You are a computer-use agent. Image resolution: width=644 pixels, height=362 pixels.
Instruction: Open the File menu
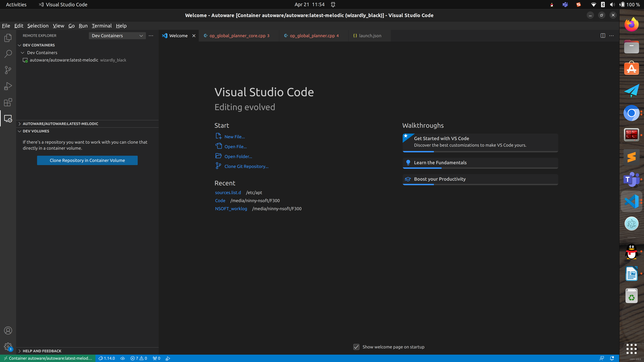(x=6, y=26)
